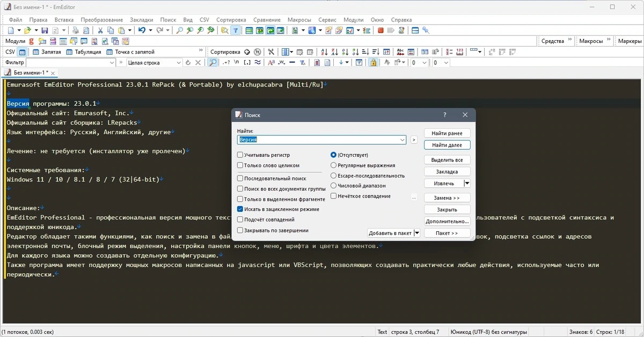This screenshot has height=337, width=644.
Task: Click the Paste clipboard icon
Action: (x=122, y=31)
